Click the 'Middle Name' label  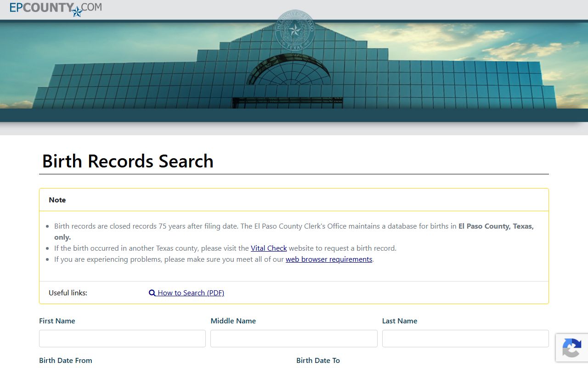[233, 321]
